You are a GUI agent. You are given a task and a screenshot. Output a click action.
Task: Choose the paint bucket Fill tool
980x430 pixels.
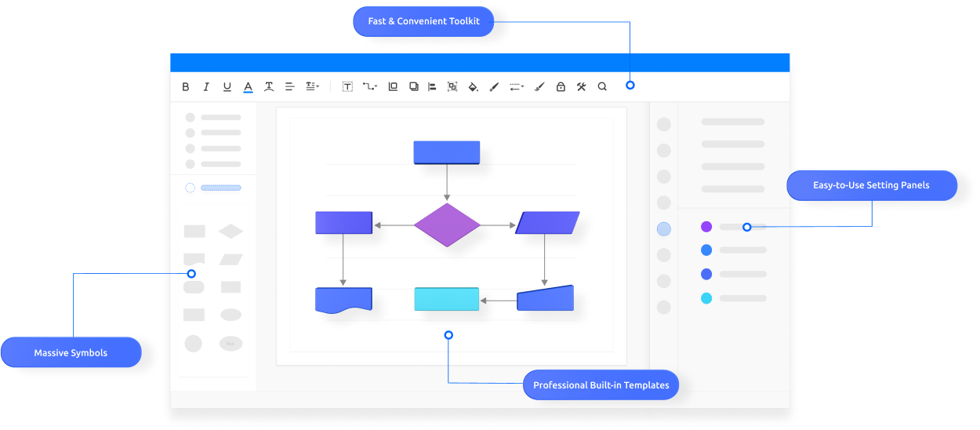473,87
